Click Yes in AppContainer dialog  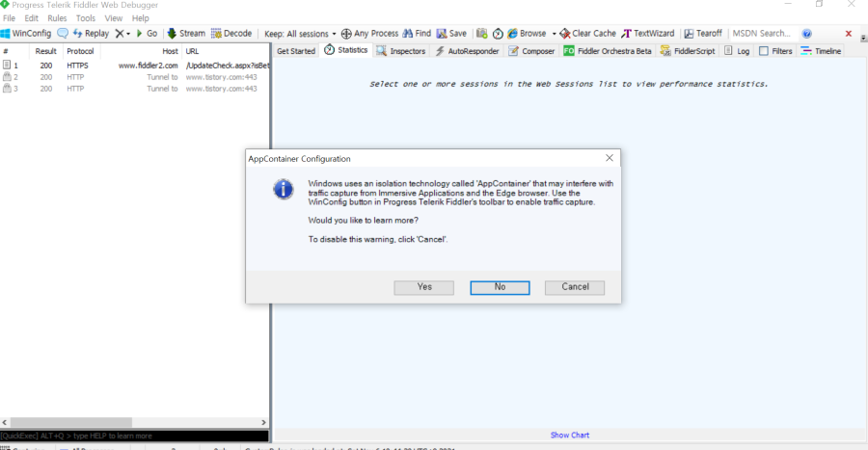tap(424, 287)
